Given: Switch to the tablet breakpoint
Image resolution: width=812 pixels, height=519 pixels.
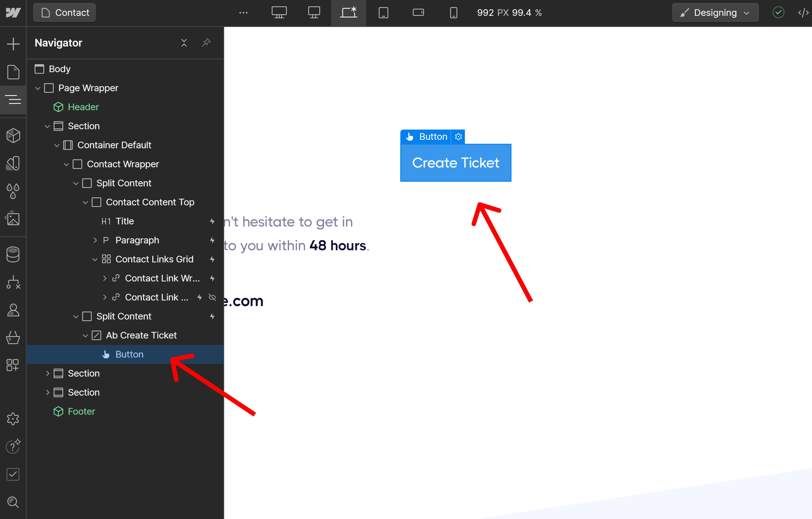Looking at the screenshot, I should (383, 12).
